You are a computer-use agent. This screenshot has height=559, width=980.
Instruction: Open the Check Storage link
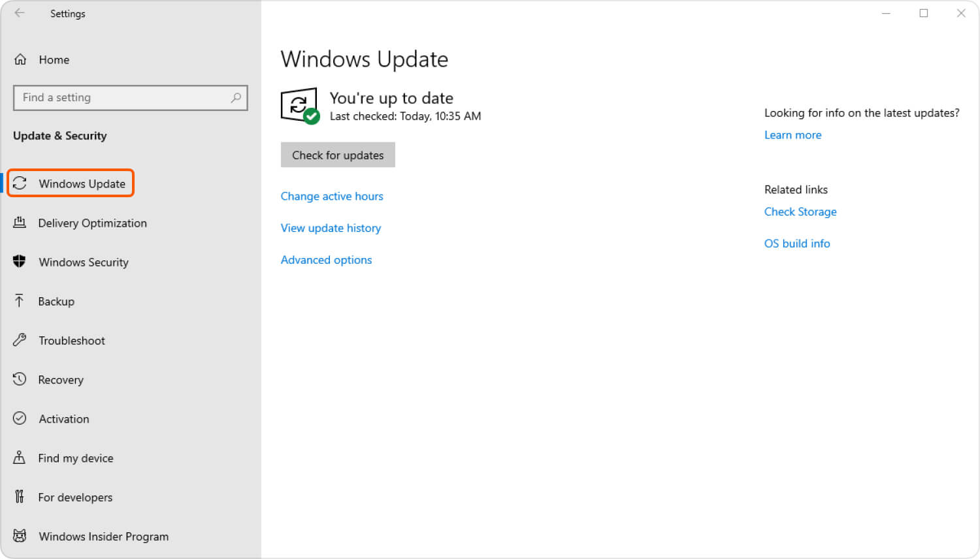(800, 212)
